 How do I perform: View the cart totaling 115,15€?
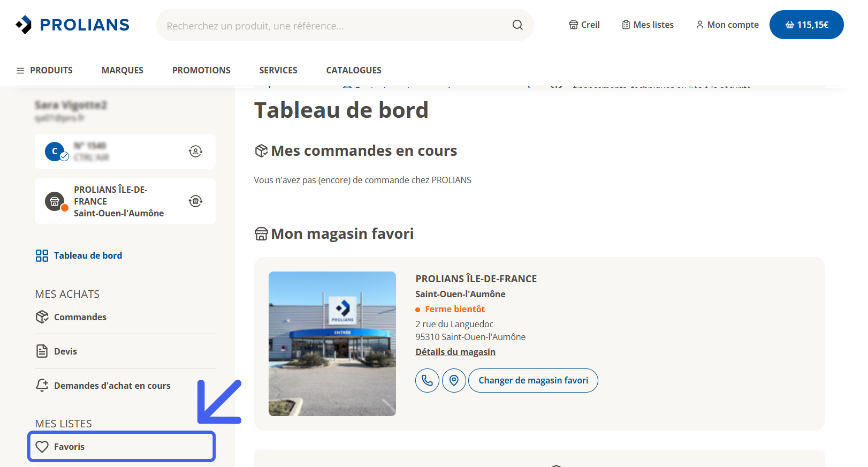806,25
